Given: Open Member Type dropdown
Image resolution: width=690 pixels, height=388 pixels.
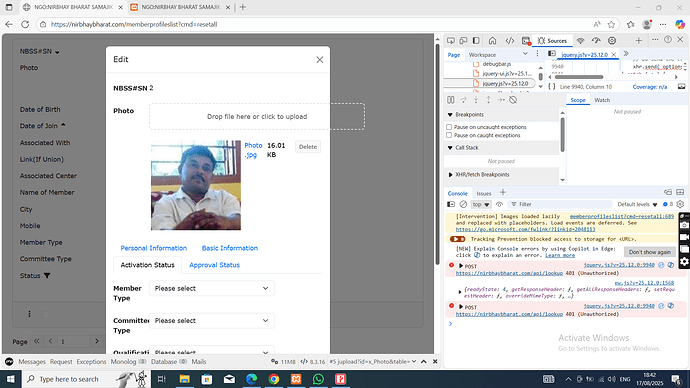Looking at the screenshot, I should (x=212, y=289).
